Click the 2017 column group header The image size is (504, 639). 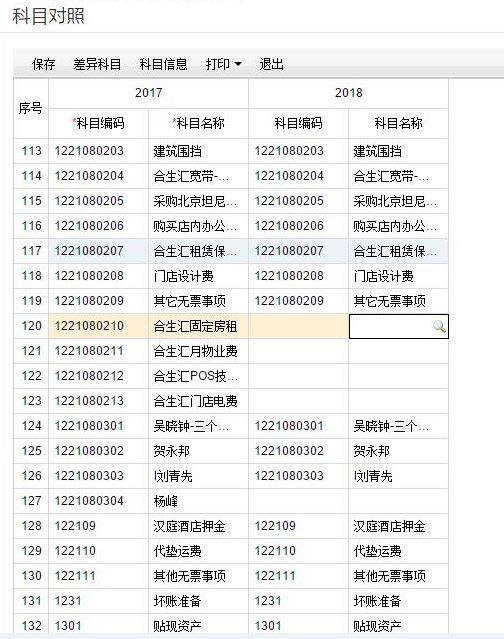(x=148, y=93)
